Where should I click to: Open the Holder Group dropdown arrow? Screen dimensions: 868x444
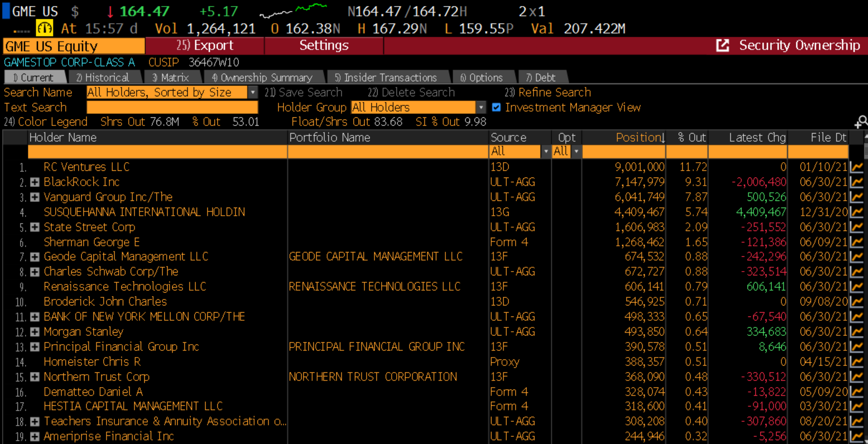481,107
